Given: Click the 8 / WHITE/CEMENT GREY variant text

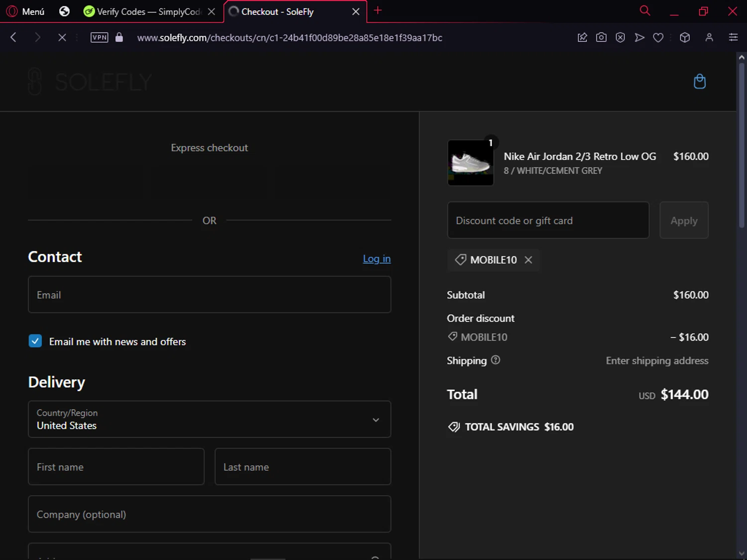Looking at the screenshot, I should (553, 171).
